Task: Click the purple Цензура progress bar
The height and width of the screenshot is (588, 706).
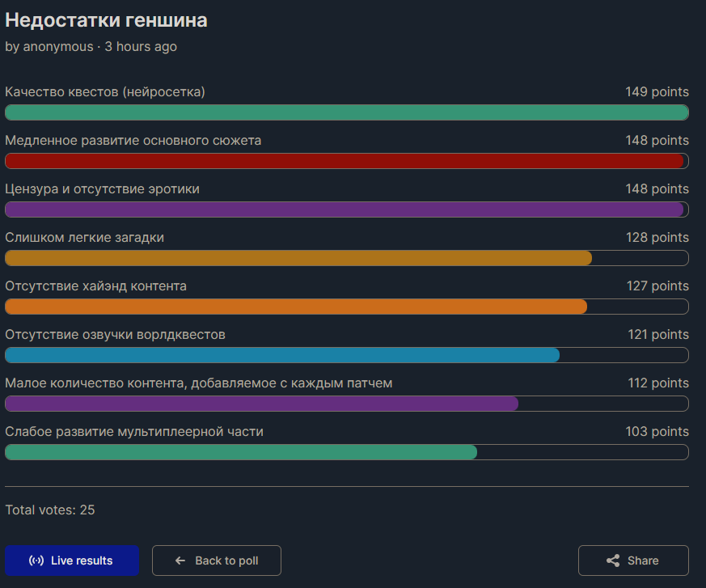Action: 347,209
